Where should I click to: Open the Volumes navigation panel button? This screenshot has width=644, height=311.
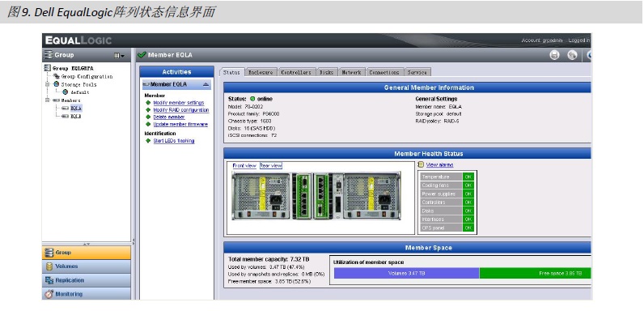pyautogui.click(x=87, y=266)
